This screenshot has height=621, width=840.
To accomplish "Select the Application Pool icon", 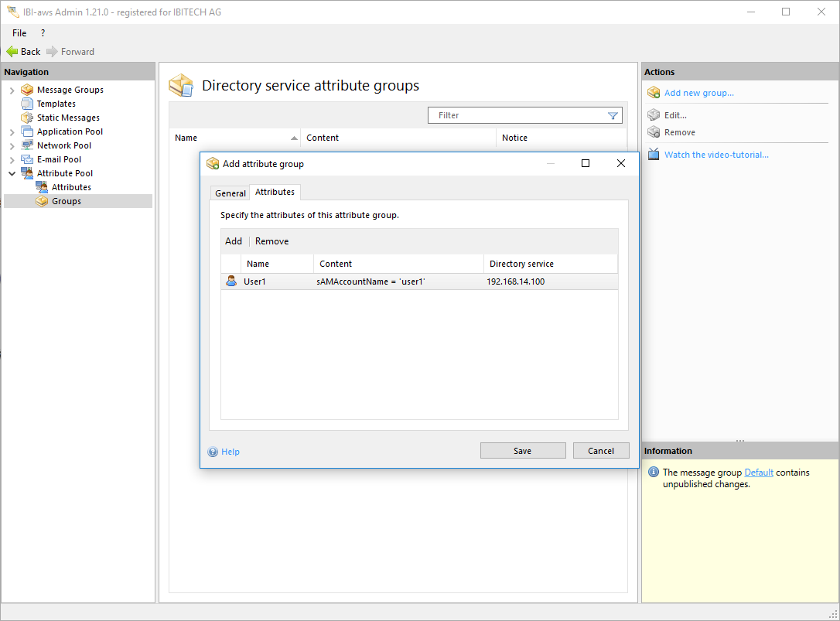I will click(27, 131).
